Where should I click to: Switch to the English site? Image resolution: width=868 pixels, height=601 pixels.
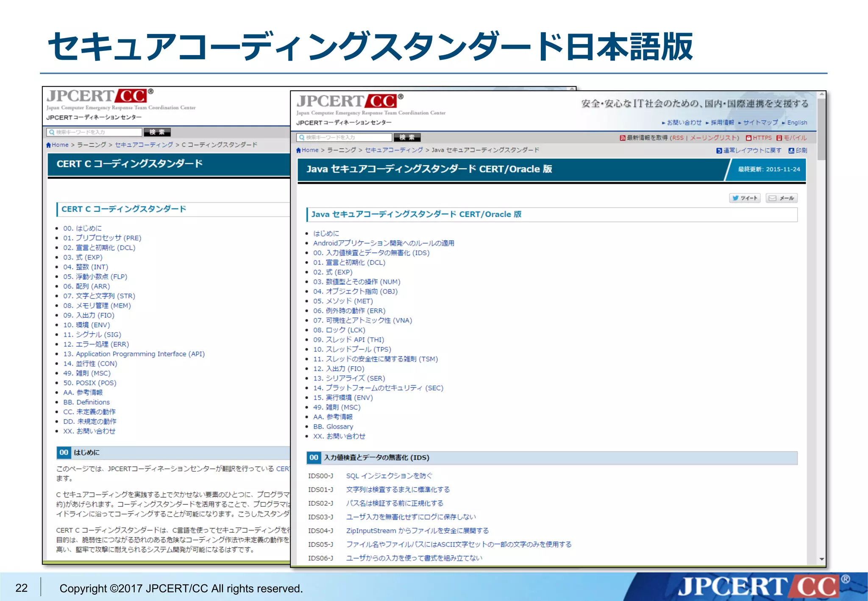tap(797, 122)
